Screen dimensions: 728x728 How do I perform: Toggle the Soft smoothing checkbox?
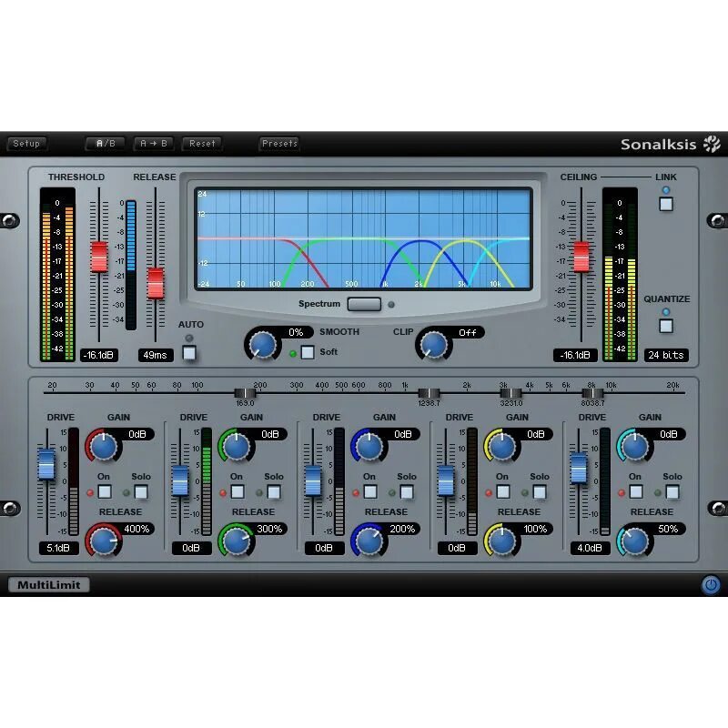point(308,352)
